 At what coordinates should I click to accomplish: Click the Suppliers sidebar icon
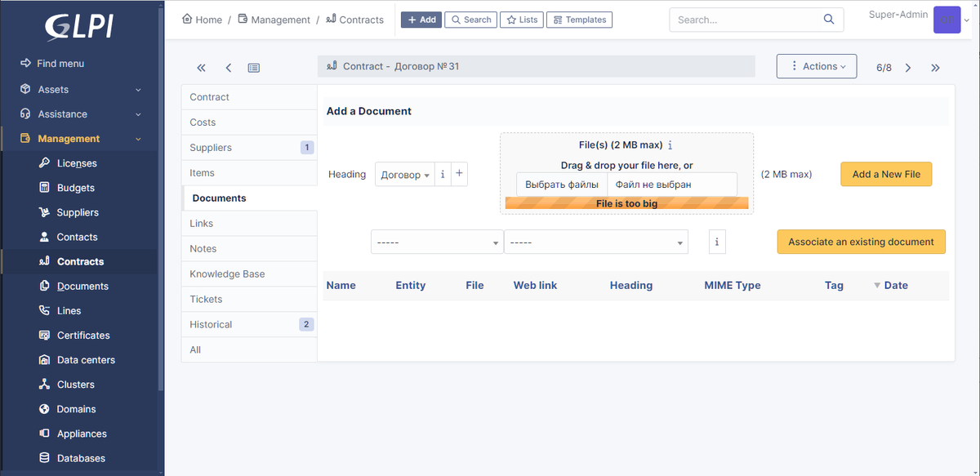(x=44, y=212)
